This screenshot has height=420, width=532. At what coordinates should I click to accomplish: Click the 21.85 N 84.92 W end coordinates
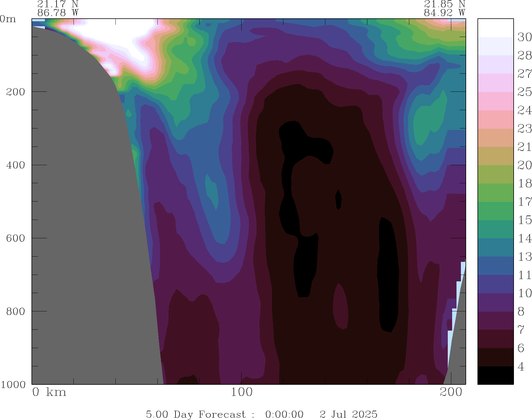(x=444, y=8)
